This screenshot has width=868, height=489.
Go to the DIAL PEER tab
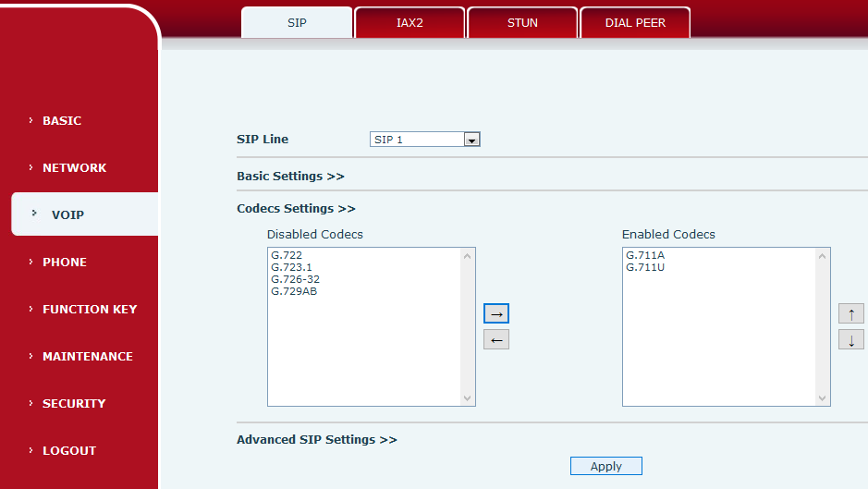click(x=635, y=23)
